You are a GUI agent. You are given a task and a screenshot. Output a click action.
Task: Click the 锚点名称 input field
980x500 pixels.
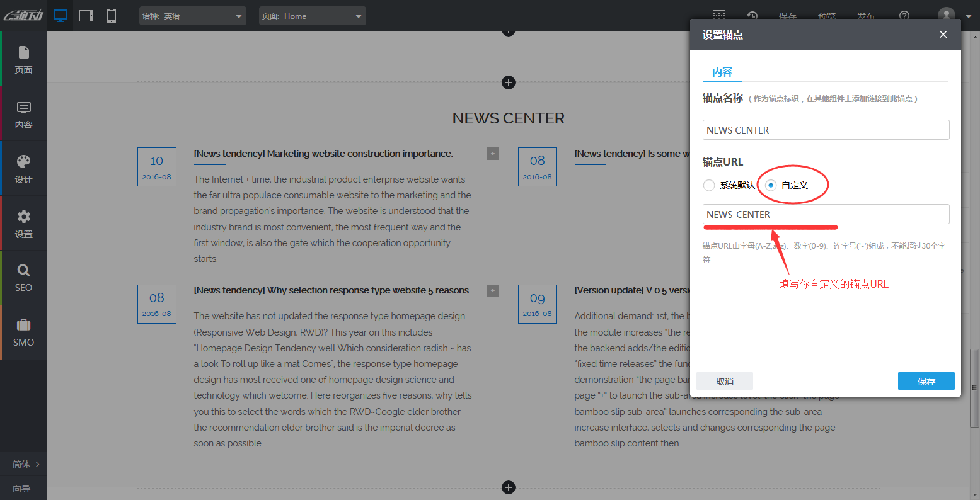coord(826,130)
